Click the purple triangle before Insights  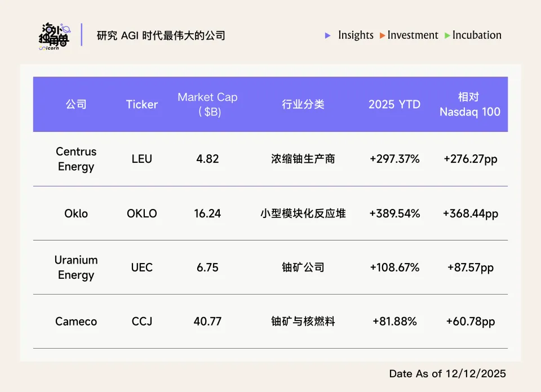tap(328, 35)
